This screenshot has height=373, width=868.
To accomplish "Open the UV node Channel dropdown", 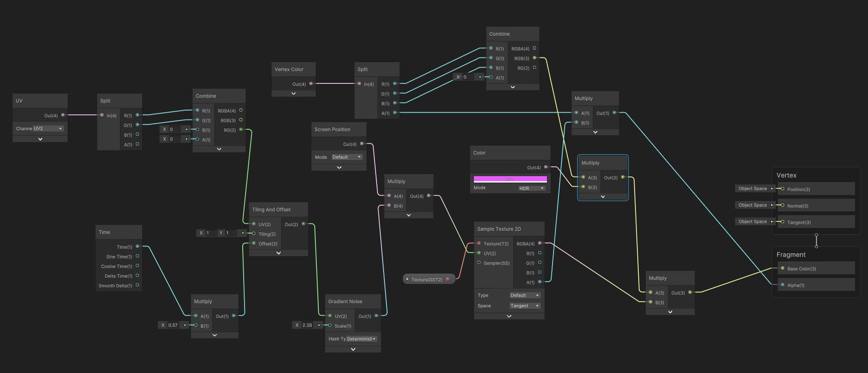I will click(48, 128).
